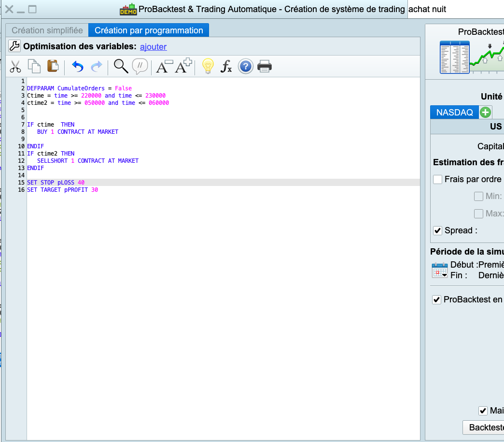Viewport: 504px width, 442px height.
Task: Switch to Création simplifiée tab
Action: pos(47,30)
